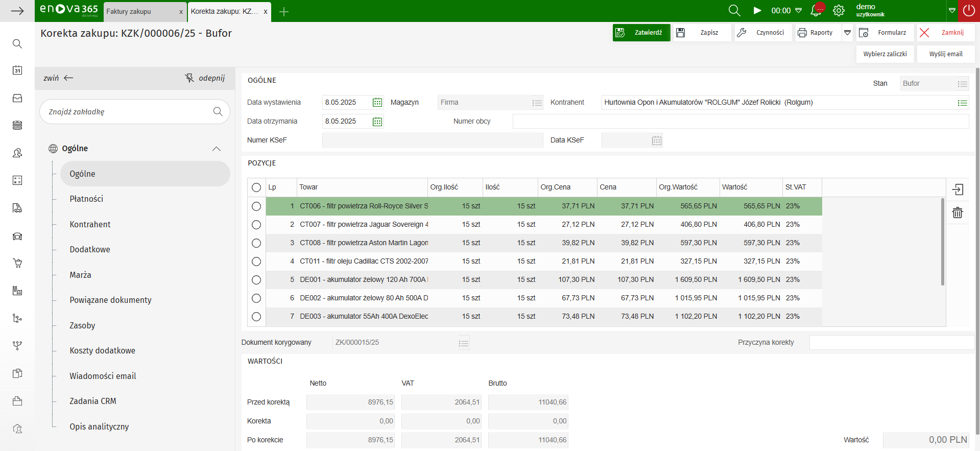Click the add position row icon
The width and height of the screenshot is (980, 451).
958,189
